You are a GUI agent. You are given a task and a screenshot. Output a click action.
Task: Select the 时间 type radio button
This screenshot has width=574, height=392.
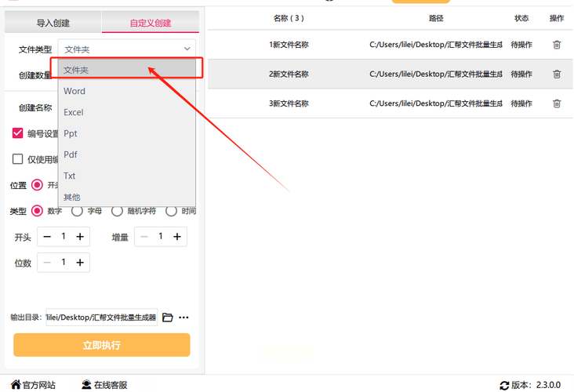click(171, 211)
